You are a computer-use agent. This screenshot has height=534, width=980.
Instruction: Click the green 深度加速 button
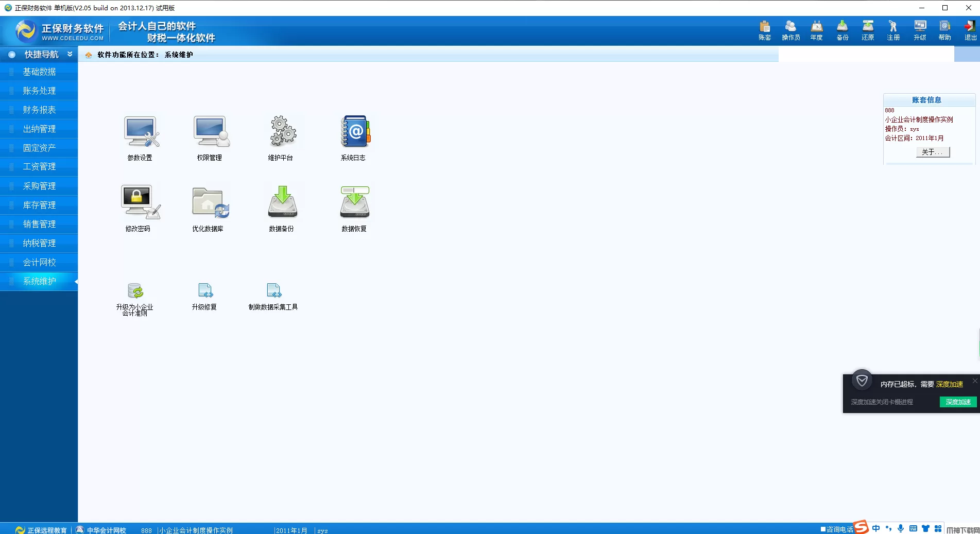958,402
